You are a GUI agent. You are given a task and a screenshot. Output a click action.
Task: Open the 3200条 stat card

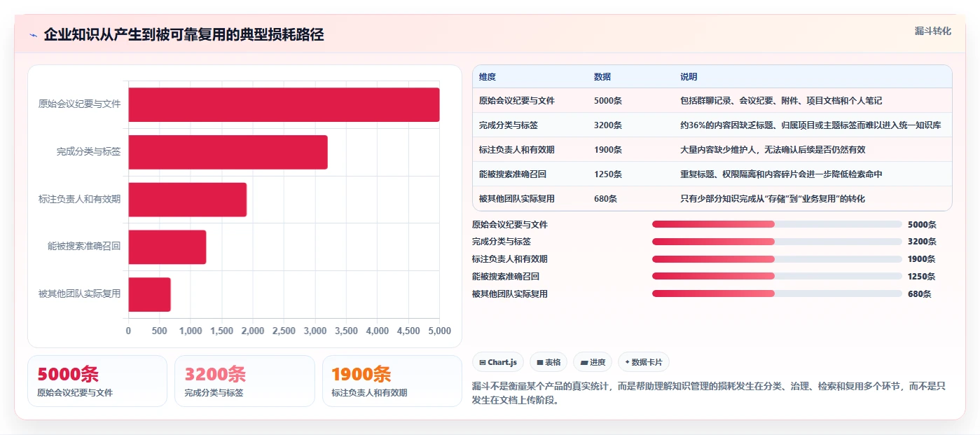tap(244, 381)
